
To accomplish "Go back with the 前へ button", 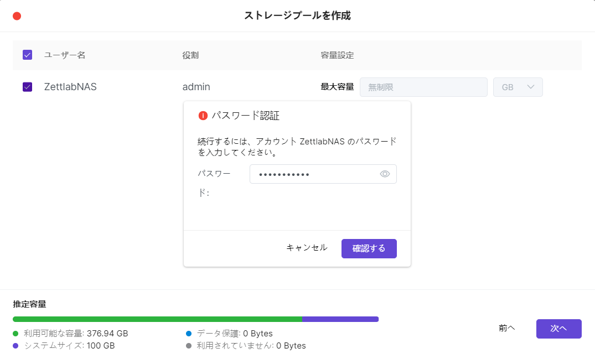I will coord(506,328).
